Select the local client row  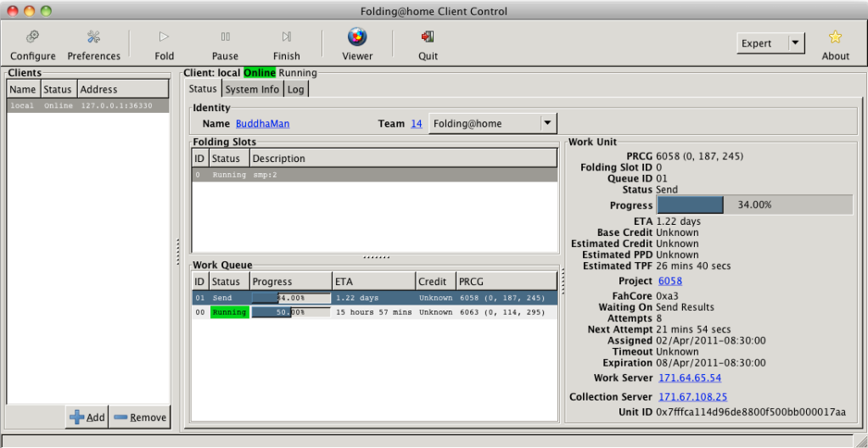(x=88, y=106)
